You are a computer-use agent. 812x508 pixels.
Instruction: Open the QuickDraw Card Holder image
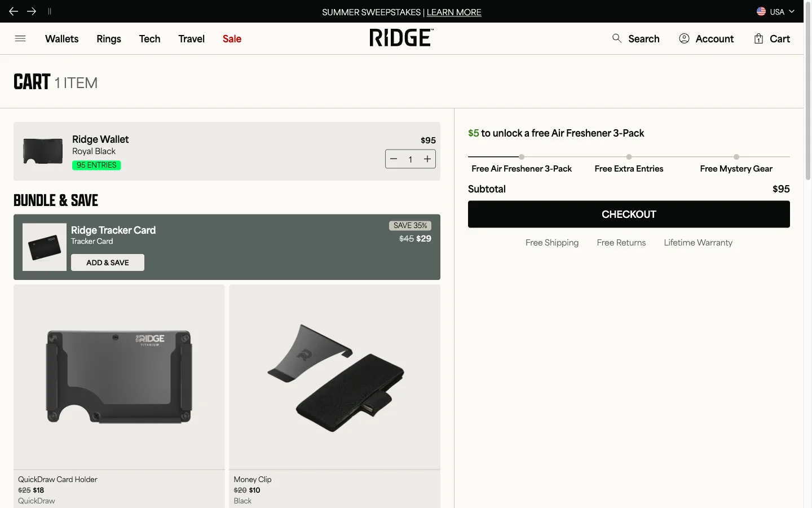[119, 376]
